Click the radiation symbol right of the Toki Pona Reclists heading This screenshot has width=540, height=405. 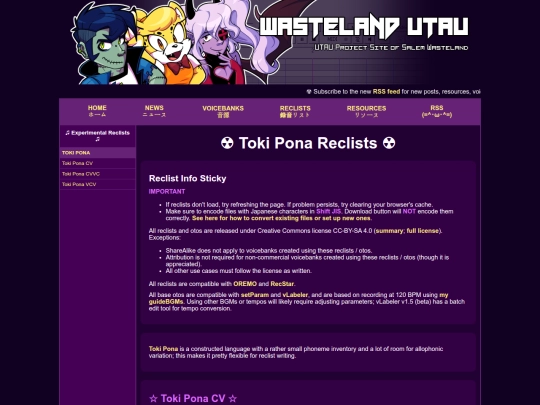389,143
